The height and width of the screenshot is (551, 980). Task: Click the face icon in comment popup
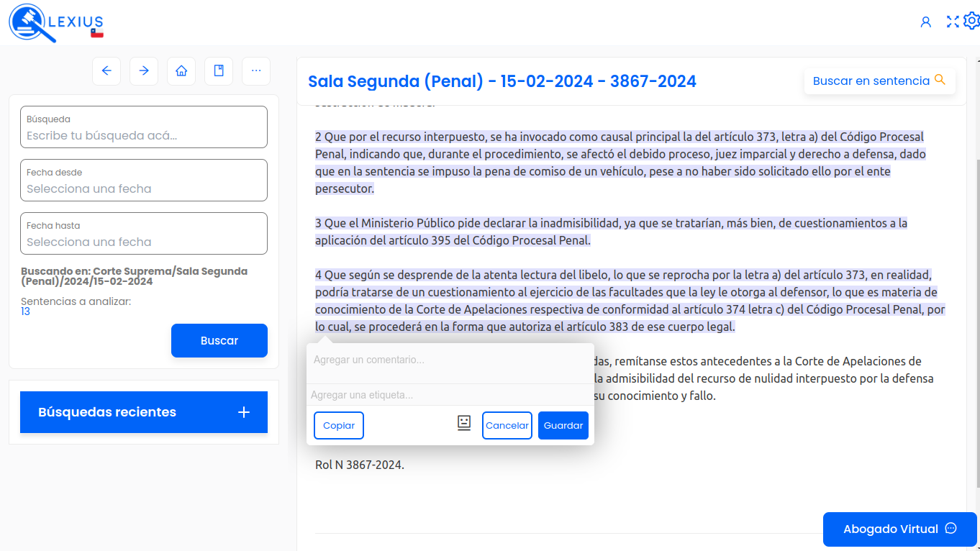tap(464, 423)
